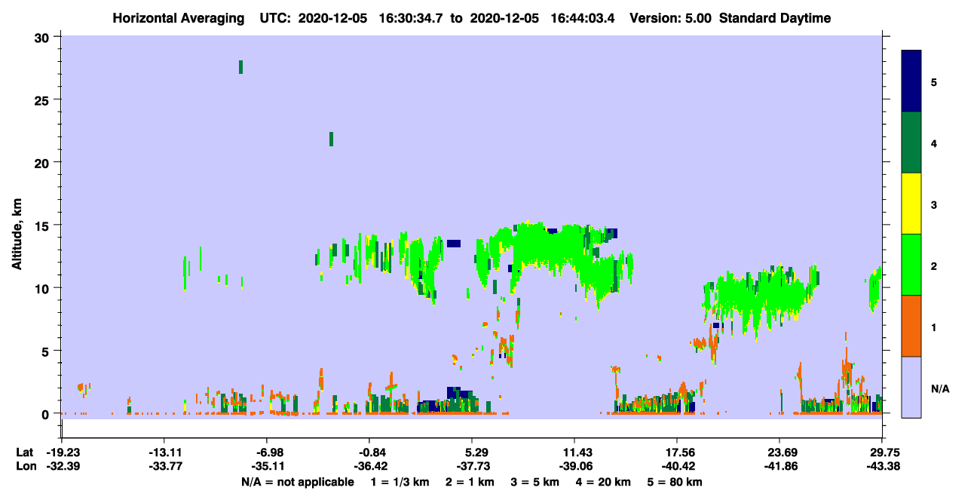This screenshot has height=503, width=980.
Task: Click the colorbar label '4'
Action: pos(934,143)
